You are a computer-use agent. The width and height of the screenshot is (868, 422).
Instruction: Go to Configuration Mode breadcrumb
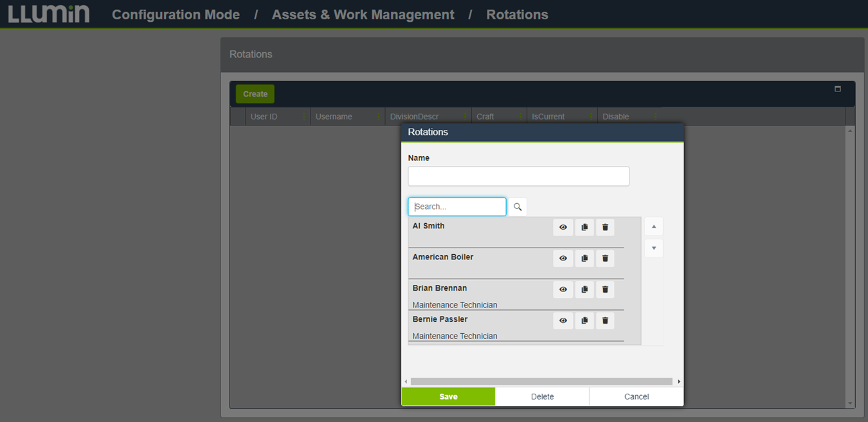pyautogui.click(x=176, y=15)
